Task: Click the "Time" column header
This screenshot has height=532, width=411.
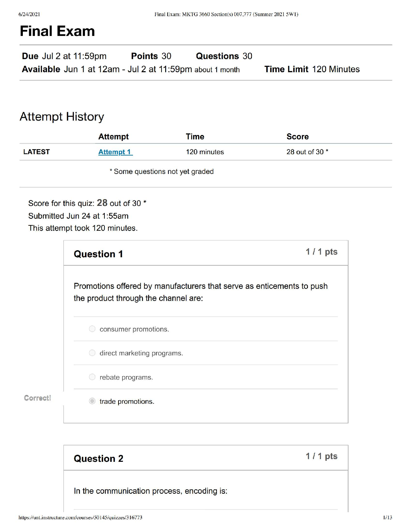Action: click(x=195, y=137)
